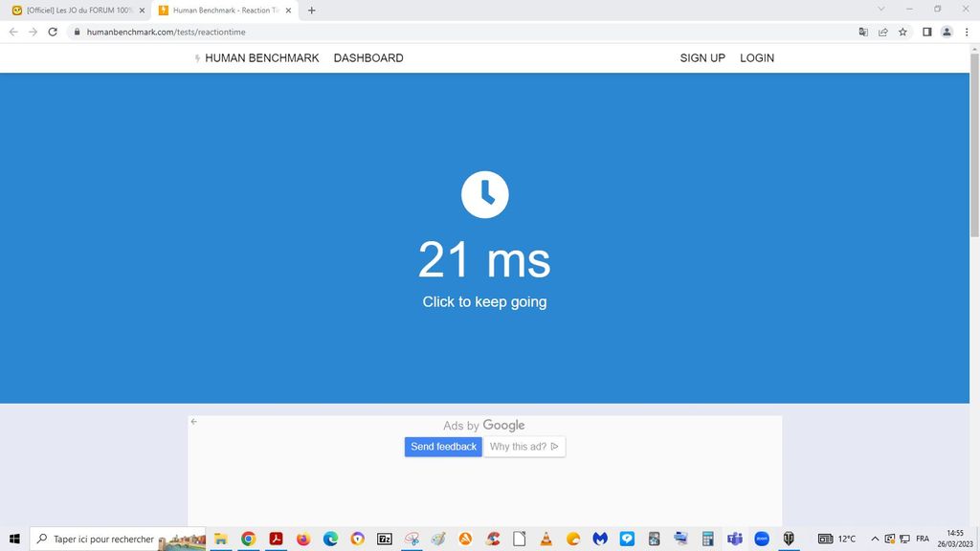Show hidden system tray icons chevron
Viewport: 980px width, 551px height.
pyautogui.click(x=875, y=539)
